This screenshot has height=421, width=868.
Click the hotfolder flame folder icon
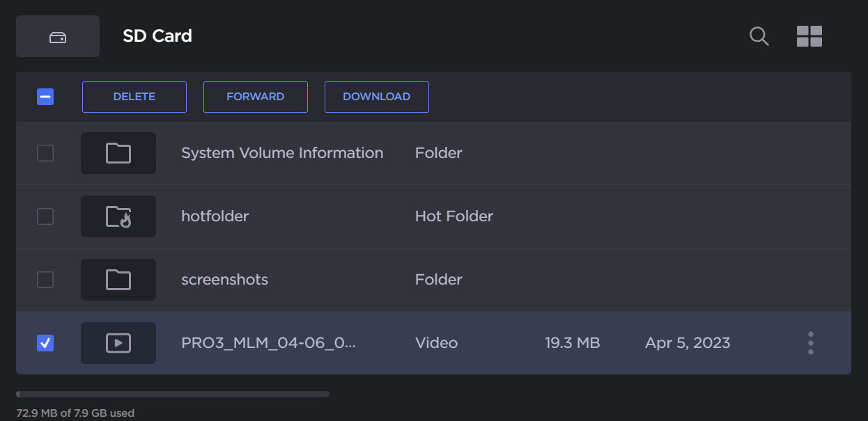pos(118,216)
